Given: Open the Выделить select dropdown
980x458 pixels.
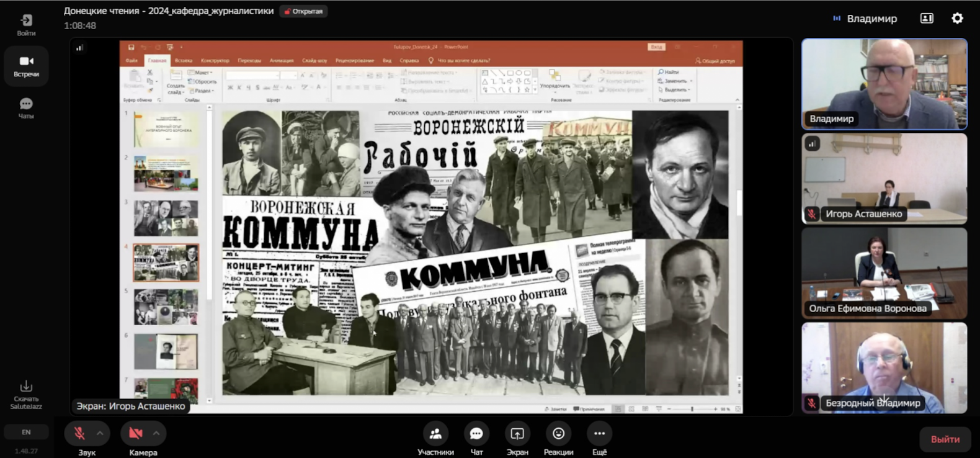Looking at the screenshot, I should tap(675, 89).
